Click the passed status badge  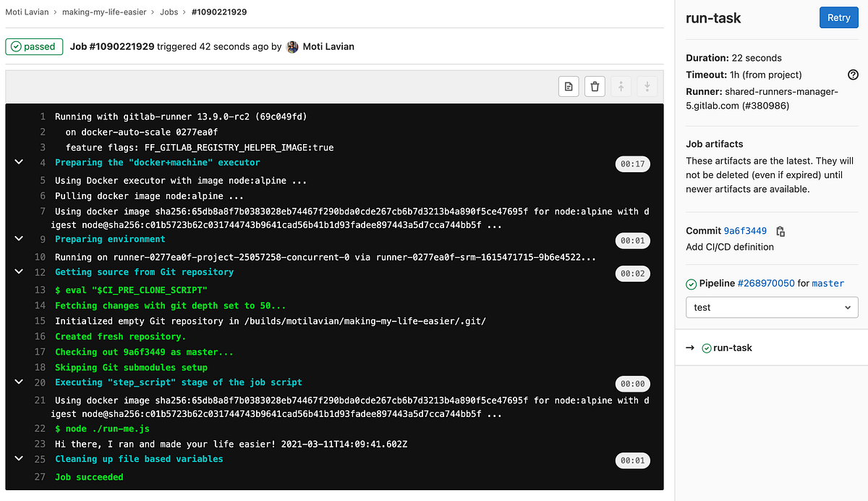(x=34, y=46)
